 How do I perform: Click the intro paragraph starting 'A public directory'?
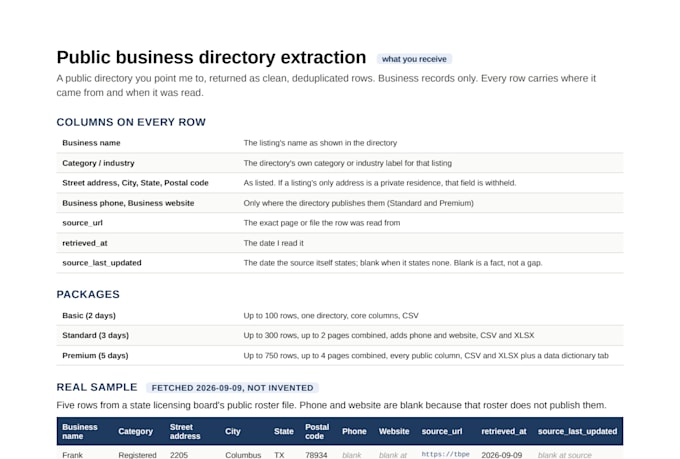326,85
